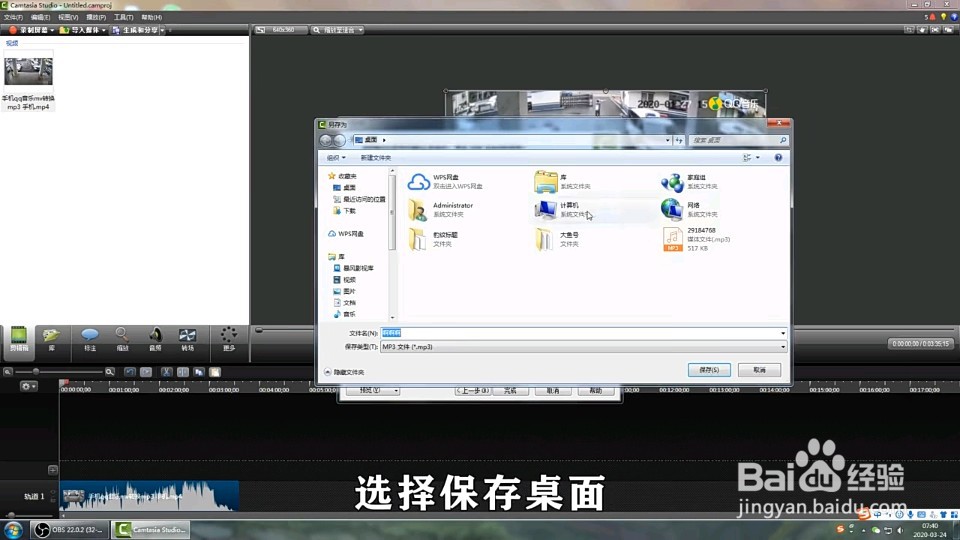Select the Administrator system folder
The image size is (960, 540).
tap(441, 210)
